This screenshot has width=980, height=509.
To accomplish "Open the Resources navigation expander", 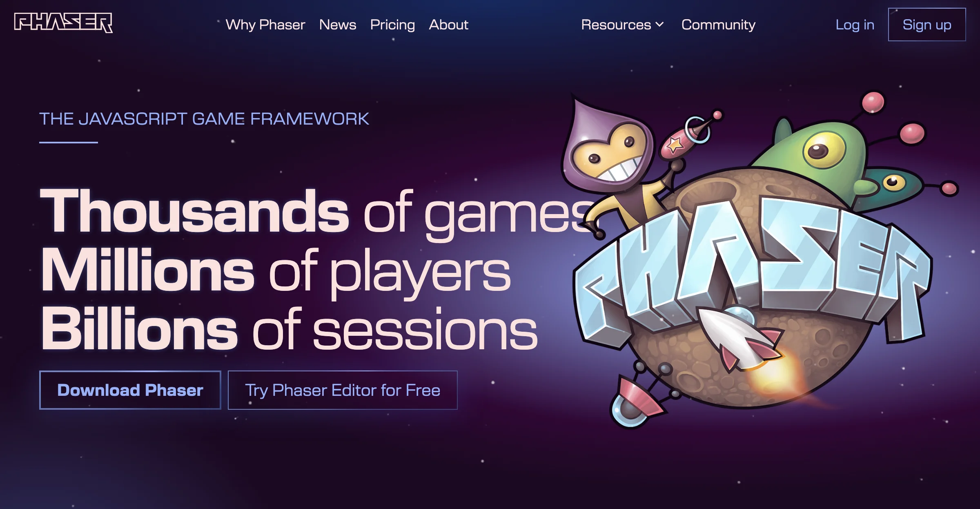I will [x=621, y=25].
